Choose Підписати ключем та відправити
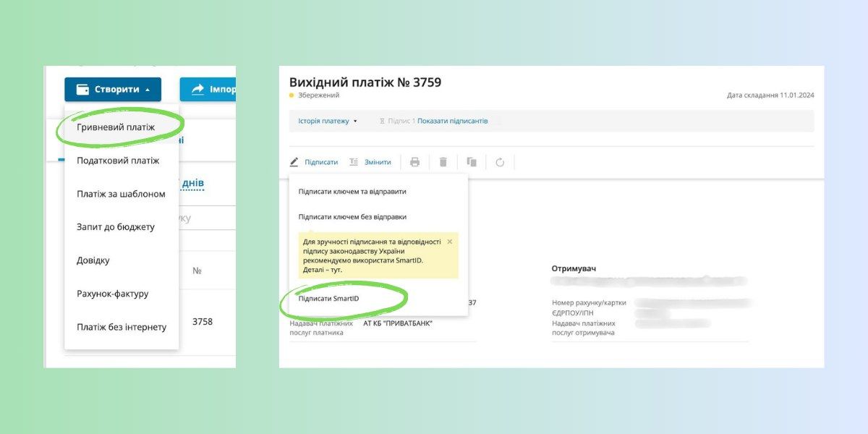 tap(352, 192)
